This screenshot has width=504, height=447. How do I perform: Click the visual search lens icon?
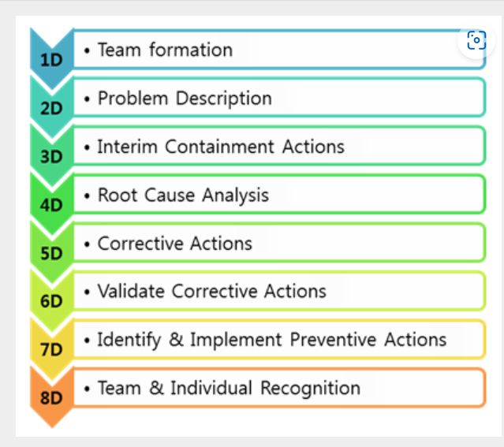pyautogui.click(x=476, y=40)
